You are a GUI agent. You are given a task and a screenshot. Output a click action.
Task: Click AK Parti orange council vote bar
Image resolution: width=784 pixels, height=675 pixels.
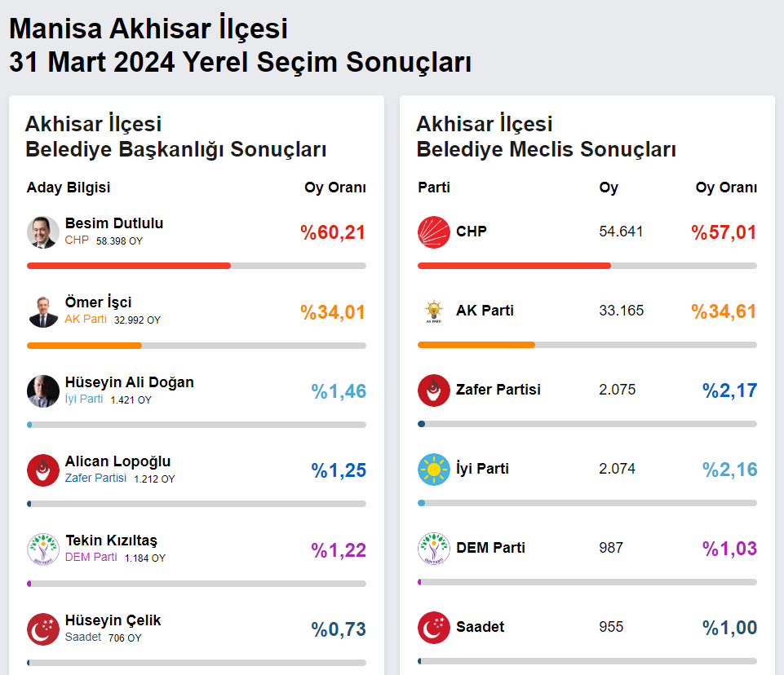pyautogui.click(x=476, y=345)
